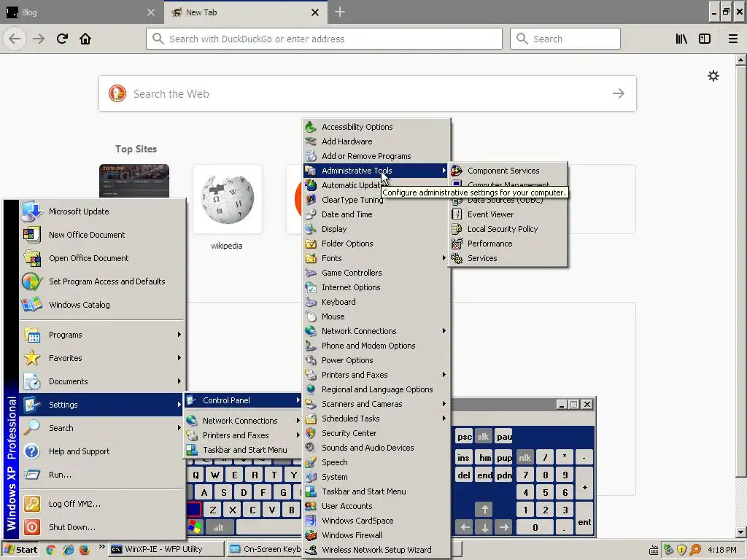Open Wireless Network Setup Wizard
747x560 pixels.
(376, 550)
